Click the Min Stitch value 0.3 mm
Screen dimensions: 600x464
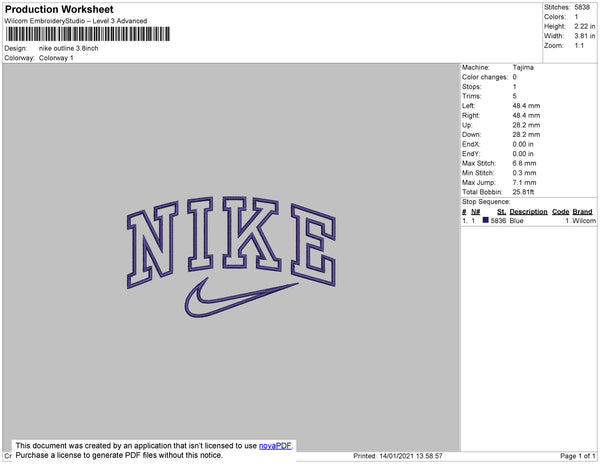pos(524,173)
